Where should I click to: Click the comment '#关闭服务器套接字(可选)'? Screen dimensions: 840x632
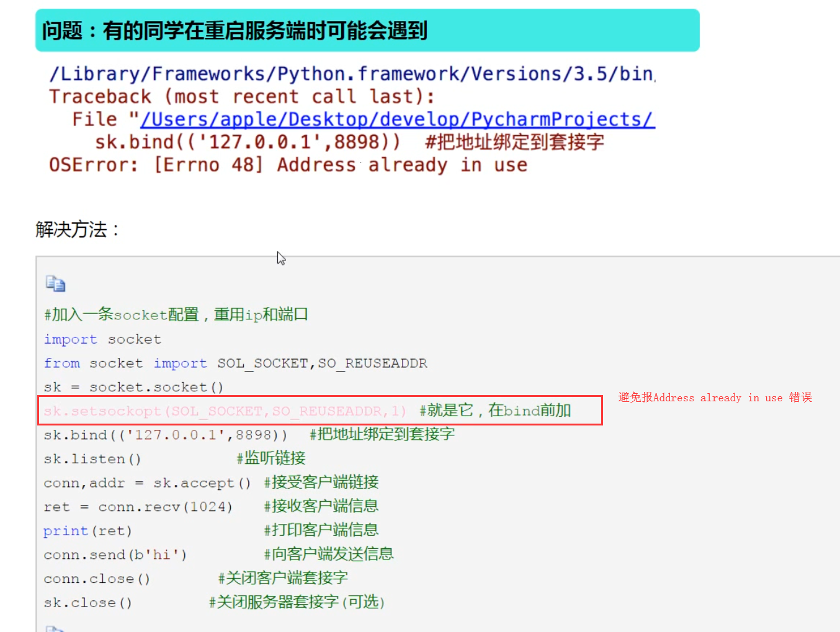pyautogui.click(x=297, y=602)
